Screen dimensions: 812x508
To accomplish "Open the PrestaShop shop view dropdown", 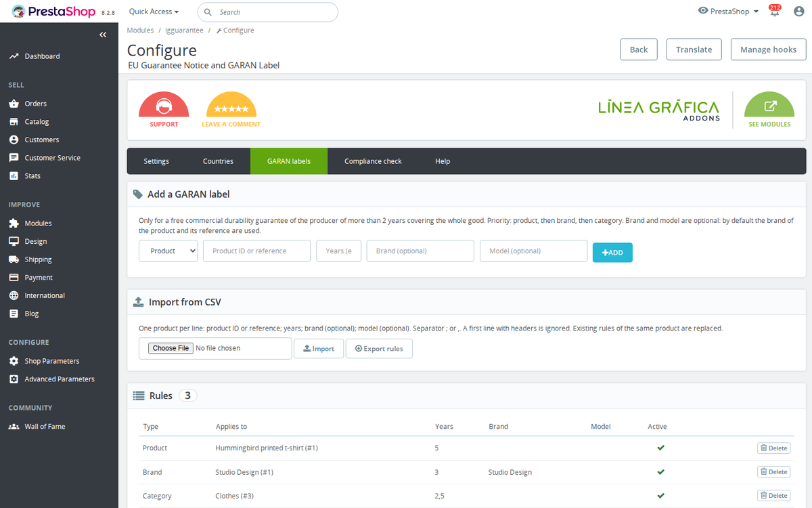I will click(x=728, y=12).
